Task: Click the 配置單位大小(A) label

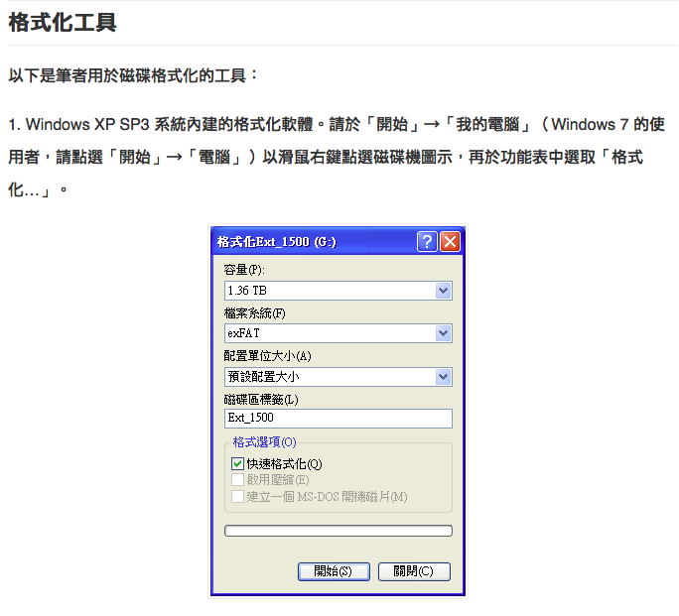Action: coord(267,355)
